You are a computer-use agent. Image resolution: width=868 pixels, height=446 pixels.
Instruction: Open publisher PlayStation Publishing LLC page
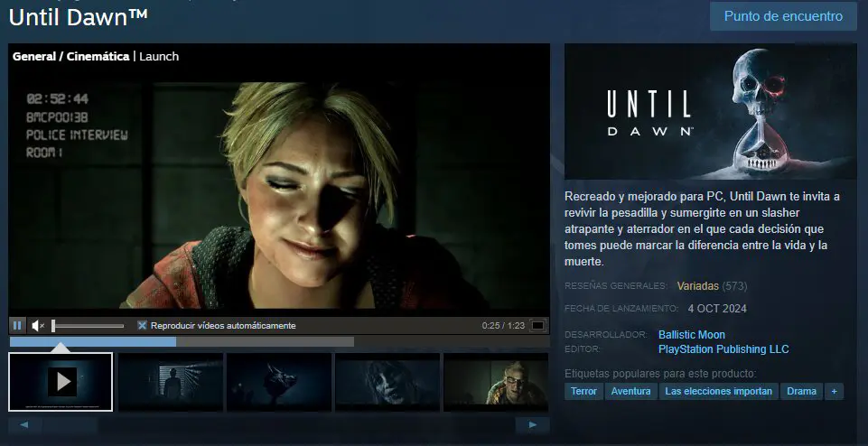tap(723, 349)
